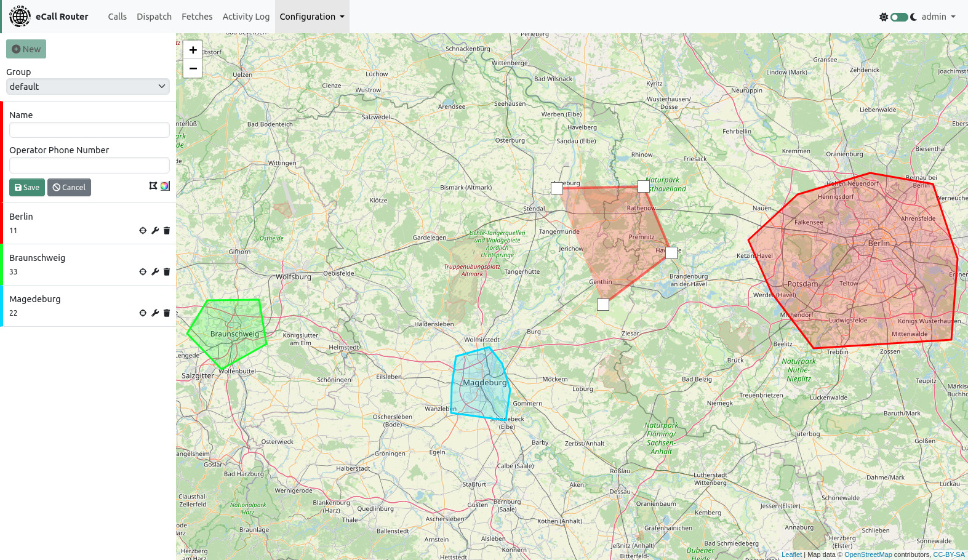The height and width of the screenshot is (560, 968).
Task: Delete the Berlin area entry
Action: pos(167,231)
